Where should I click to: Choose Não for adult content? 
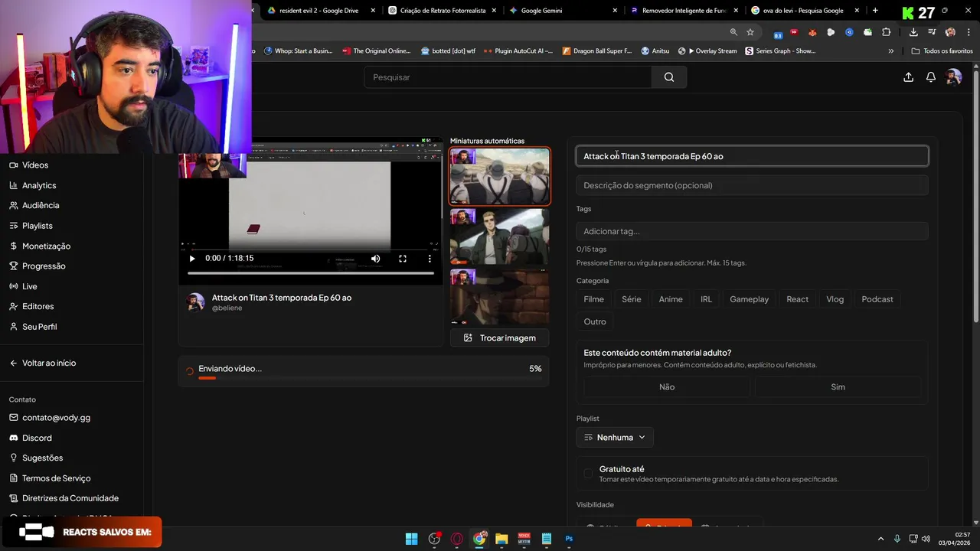667,387
